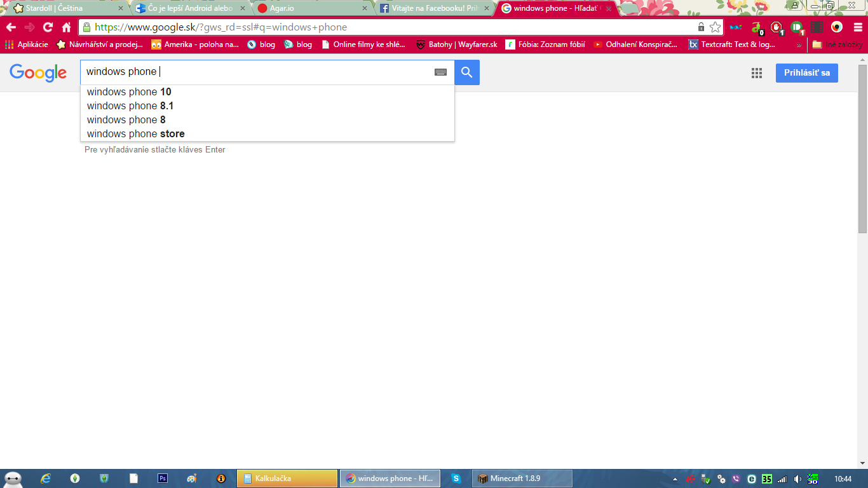Pick the 'windows phone store' suggestion
This screenshot has width=868, height=488.
pyautogui.click(x=136, y=134)
